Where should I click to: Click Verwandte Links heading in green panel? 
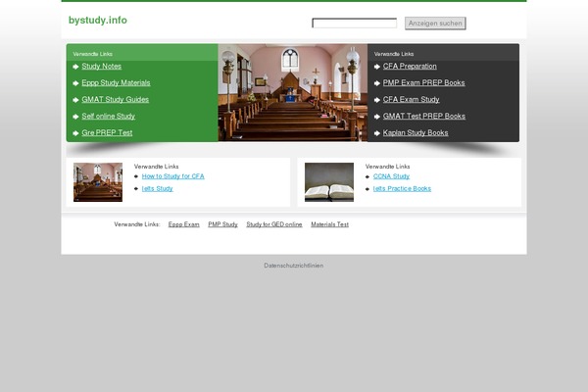pos(93,54)
